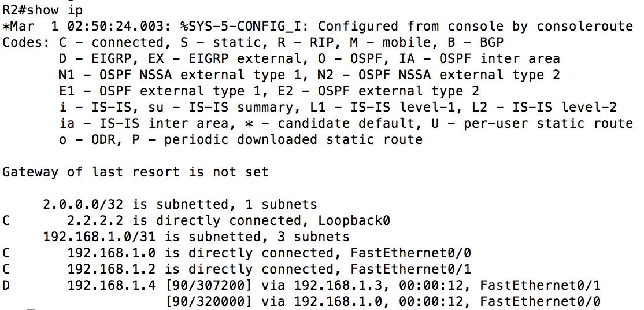The height and width of the screenshot is (310, 644).
Task: Click the 2.0.0.0/32 subnetted line
Action: 180,204
